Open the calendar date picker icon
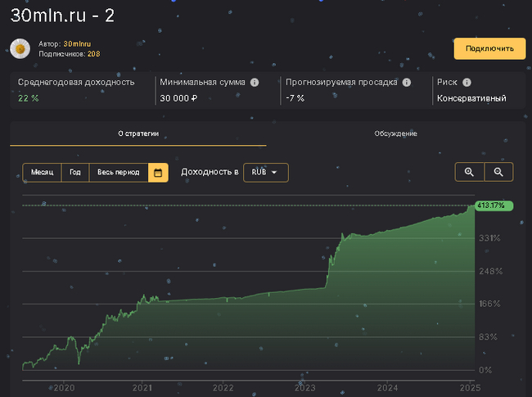 [x=158, y=173]
